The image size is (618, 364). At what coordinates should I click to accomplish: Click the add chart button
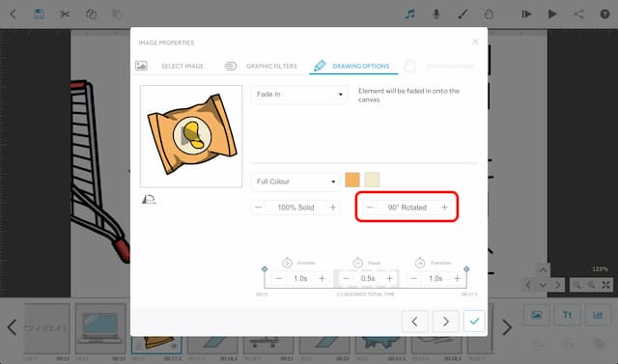598,315
